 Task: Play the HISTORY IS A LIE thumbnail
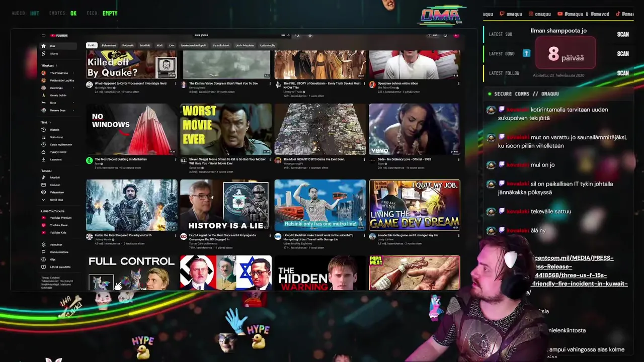coord(226,205)
